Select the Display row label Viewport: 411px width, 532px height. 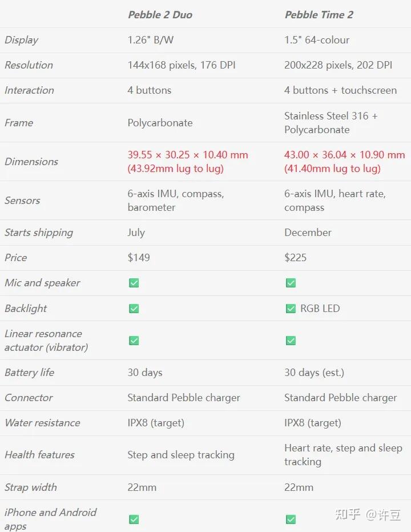coord(22,40)
